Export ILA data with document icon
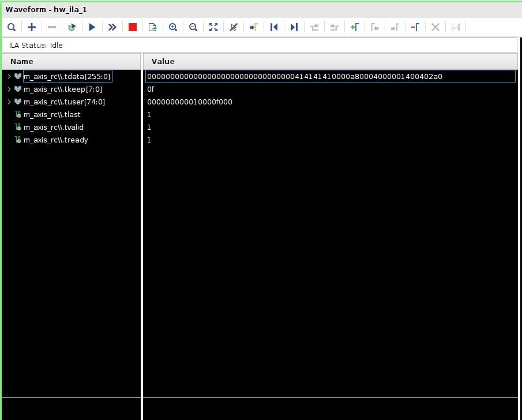Viewport: 522px width, 420px height. click(152, 27)
